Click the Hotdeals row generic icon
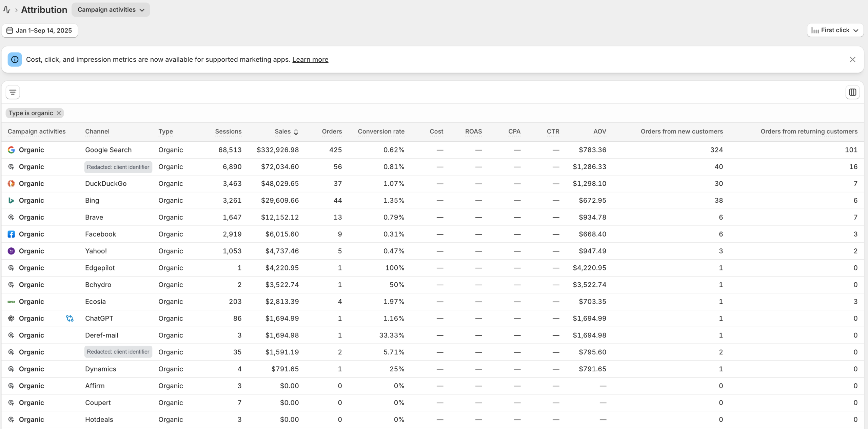Viewport: 868px width, 429px height. point(11,420)
